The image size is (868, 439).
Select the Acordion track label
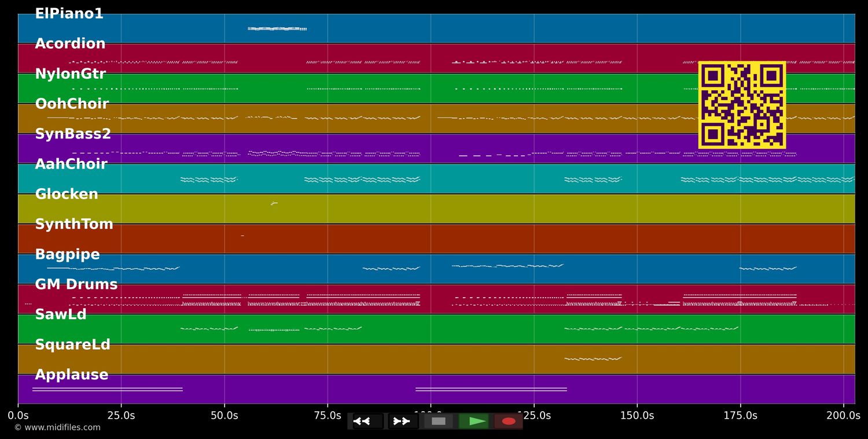point(70,44)
